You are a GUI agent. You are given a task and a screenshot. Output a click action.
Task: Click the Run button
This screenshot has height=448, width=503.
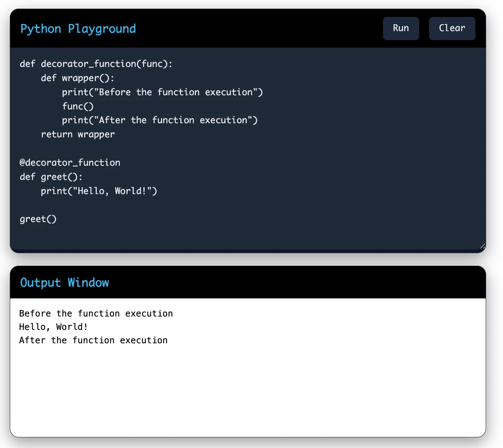[x=401, y=28]
